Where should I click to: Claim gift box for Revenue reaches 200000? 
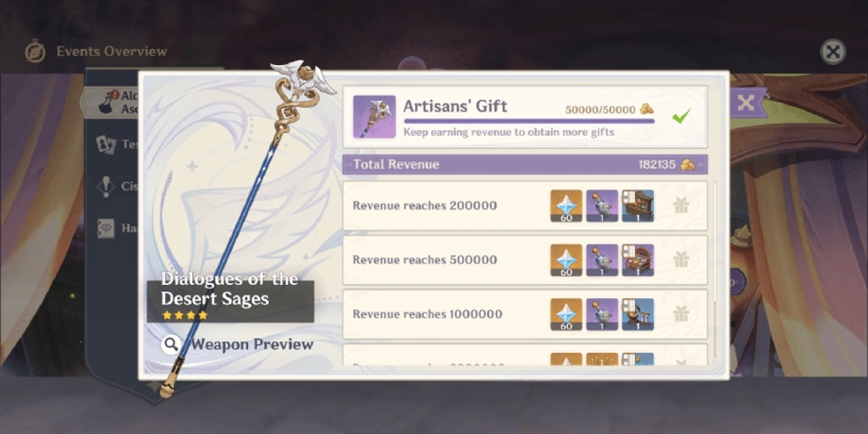click(681, 205)
